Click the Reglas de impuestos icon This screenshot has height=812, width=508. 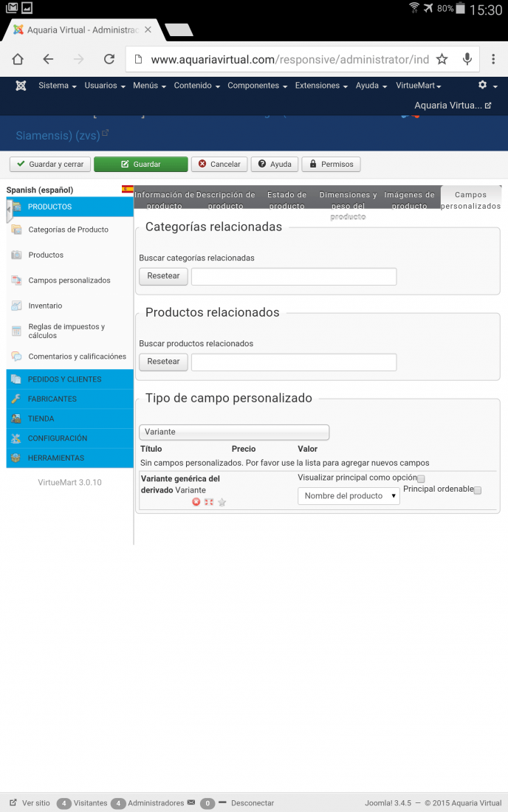tap(16, 331)
